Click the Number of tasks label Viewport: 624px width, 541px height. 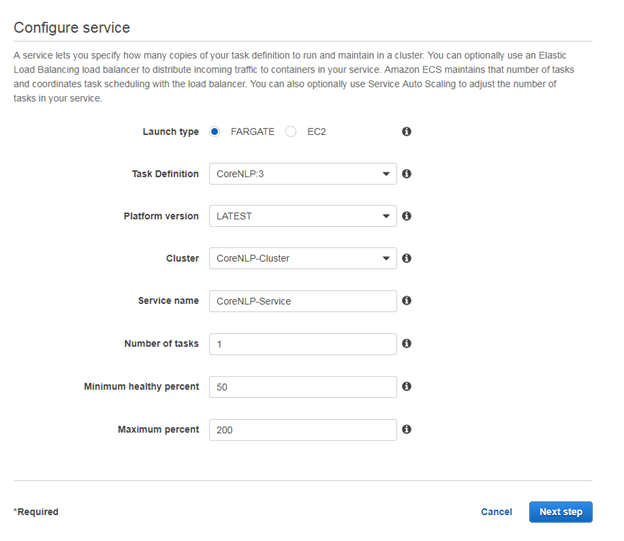pos(161,344)
